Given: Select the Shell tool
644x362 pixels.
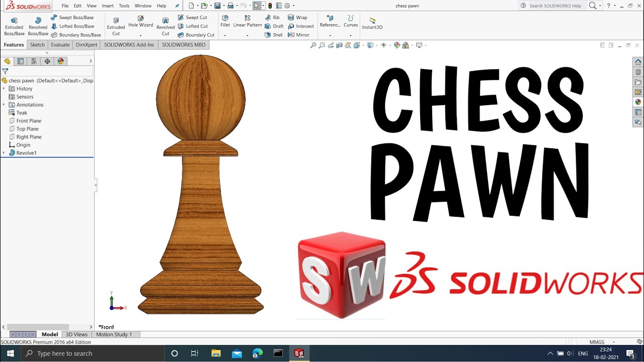Looking at the screenshot, I should [x=274, y=35].
